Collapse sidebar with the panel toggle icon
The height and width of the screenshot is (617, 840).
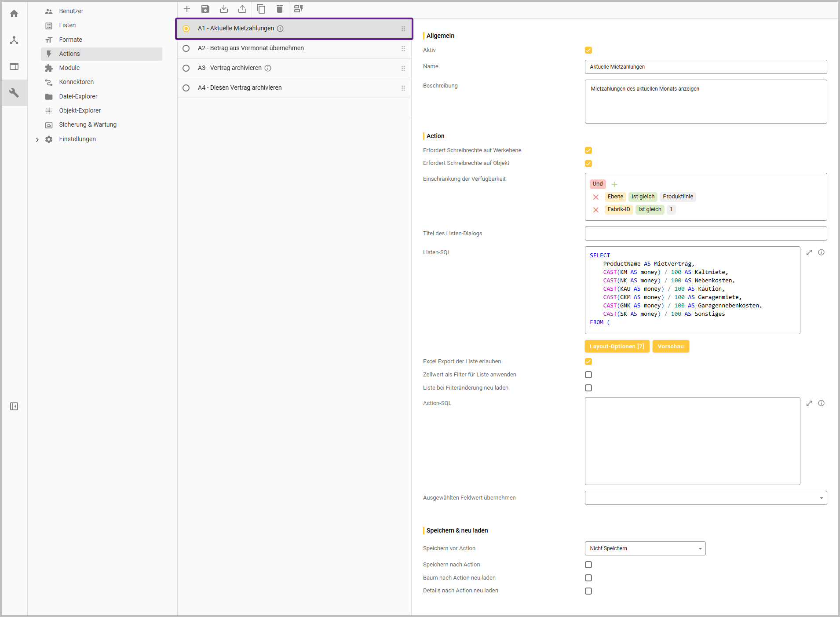coord(14,406)
